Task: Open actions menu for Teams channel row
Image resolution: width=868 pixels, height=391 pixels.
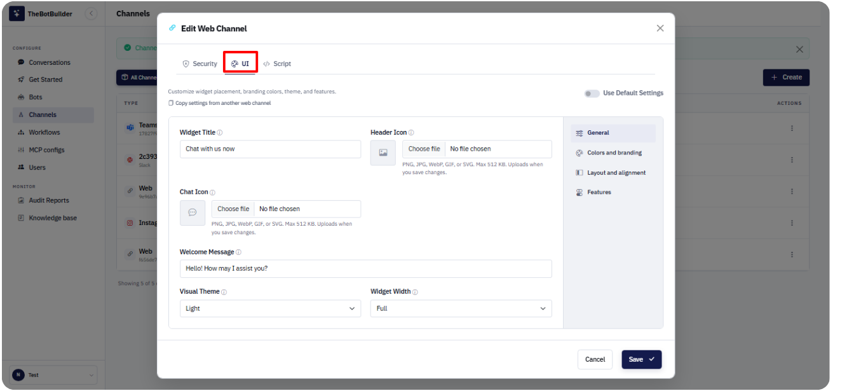Action: [792, 128]
